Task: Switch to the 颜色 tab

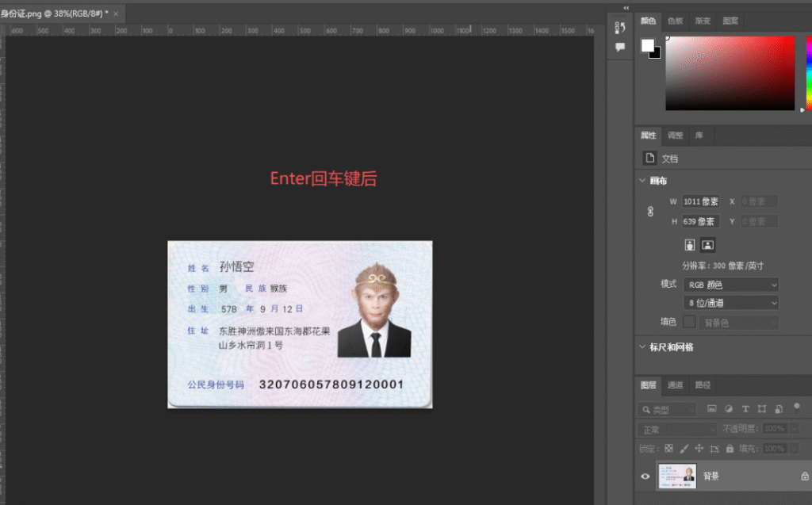Action: (648, 21)
